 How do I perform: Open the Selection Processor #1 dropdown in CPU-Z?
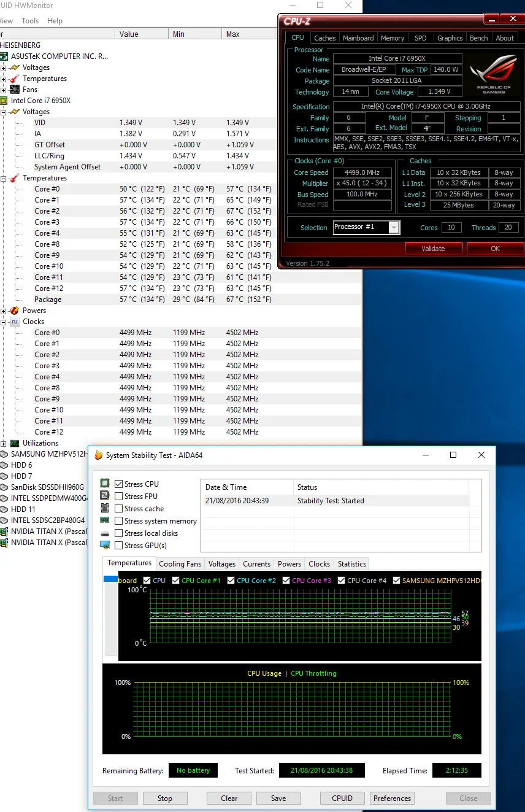[x=366, y=228]
